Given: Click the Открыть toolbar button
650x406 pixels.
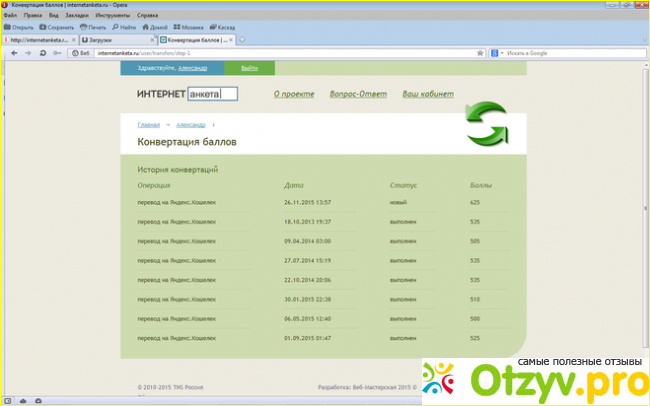Looking at the screenshot, I should pos(19,27).
